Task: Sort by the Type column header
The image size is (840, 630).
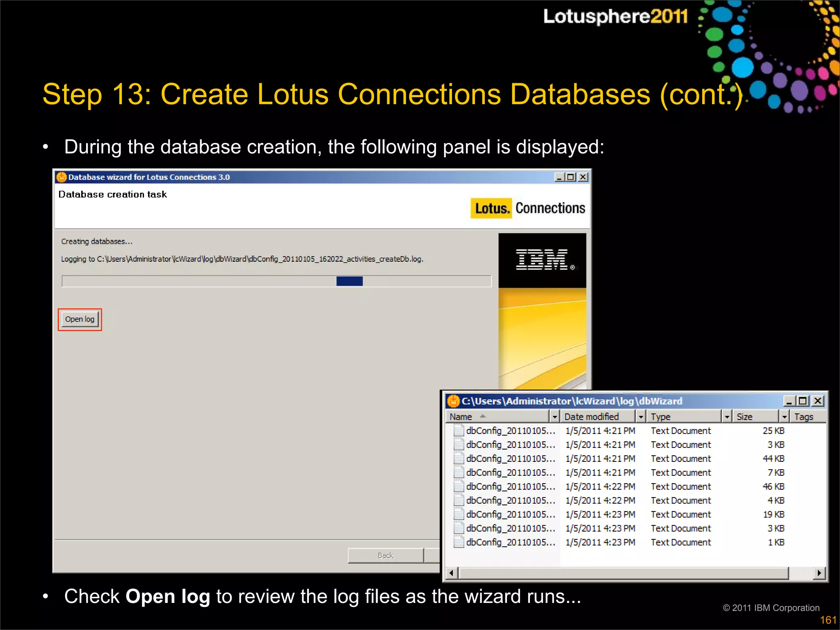Action: tap(684, 417)
